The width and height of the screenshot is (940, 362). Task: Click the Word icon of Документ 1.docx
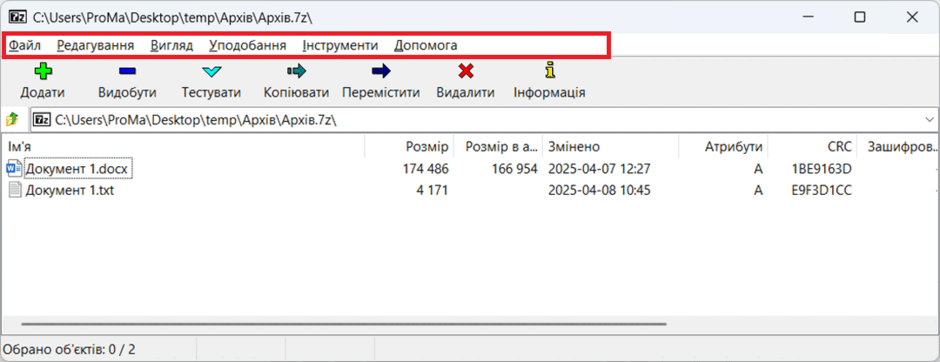13,169
